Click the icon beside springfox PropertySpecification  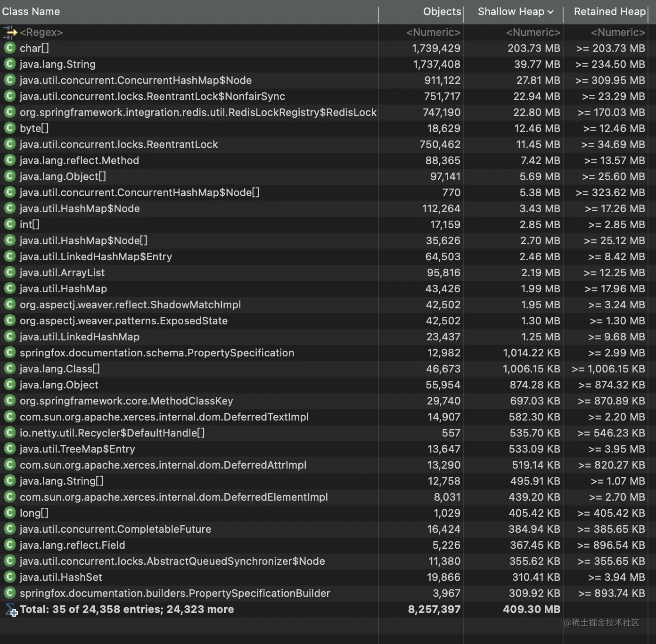tap(9, 353)
